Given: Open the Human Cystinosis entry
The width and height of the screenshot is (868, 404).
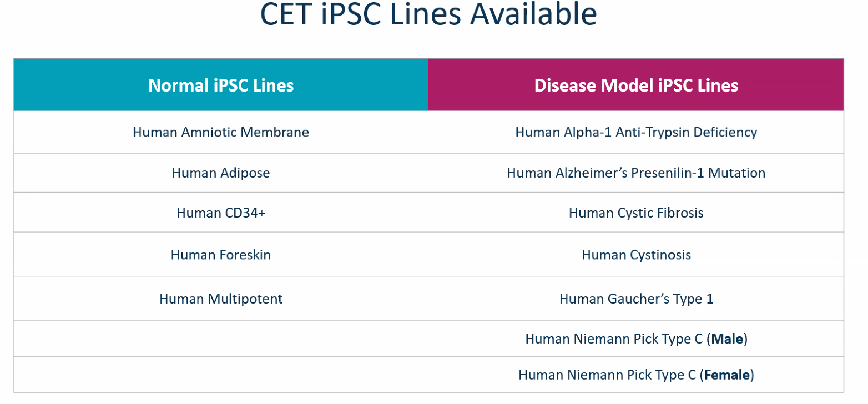Looking at the screenshot, I should (636, 255).
